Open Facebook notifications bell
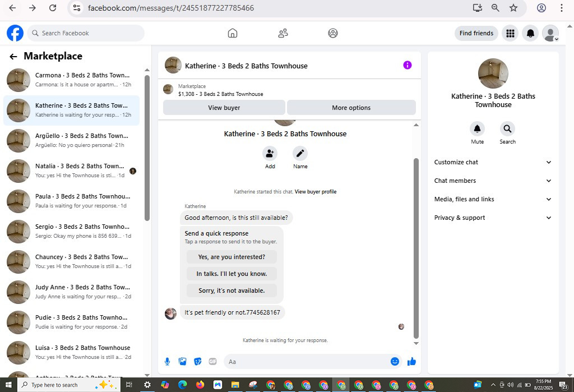 530,33
